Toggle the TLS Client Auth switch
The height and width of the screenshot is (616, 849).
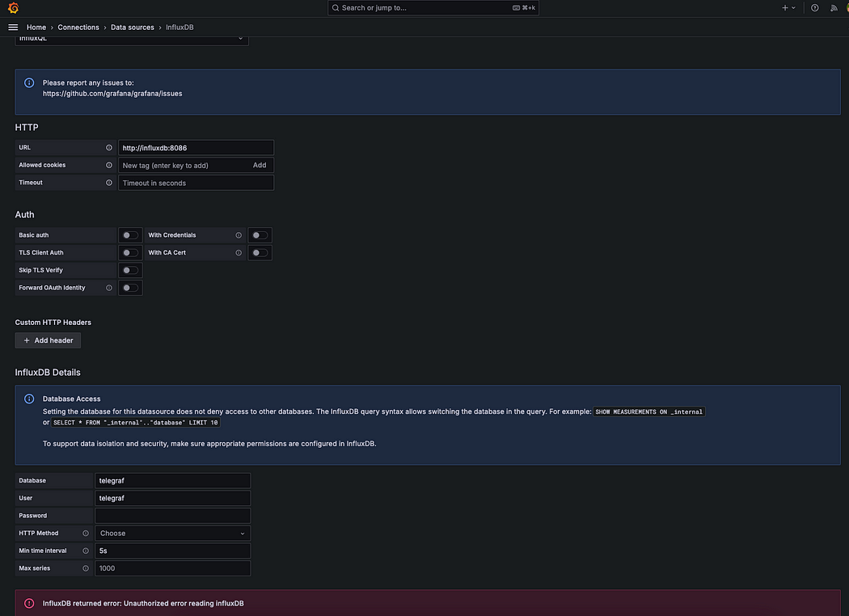click(x=130, y=253)
